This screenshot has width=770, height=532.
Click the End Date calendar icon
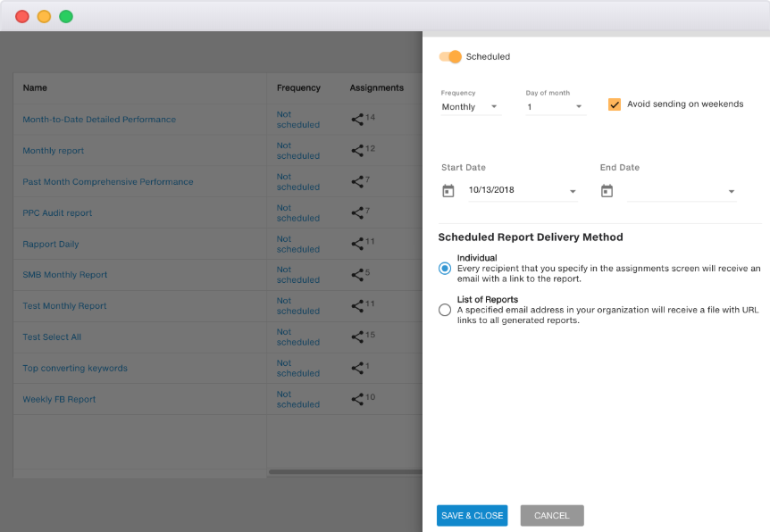click(607, 189)
